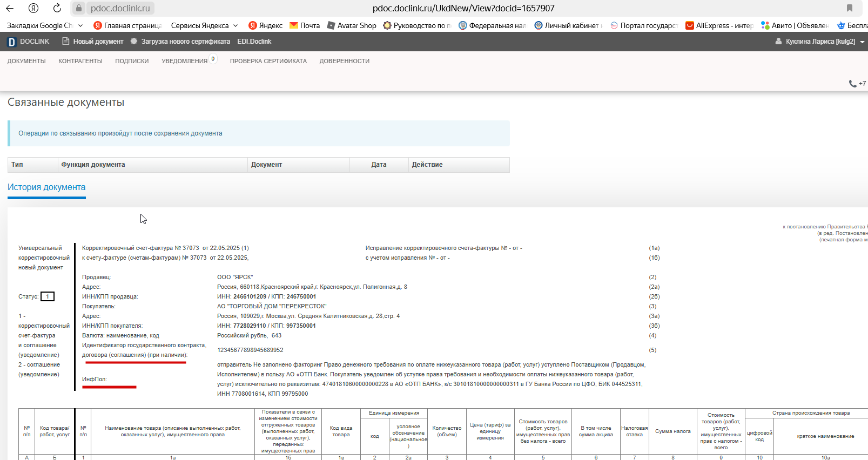868x460 pixels.
Task: Open the УВЕДОМЛЕНИЯ menu
Action: (185, 61)
